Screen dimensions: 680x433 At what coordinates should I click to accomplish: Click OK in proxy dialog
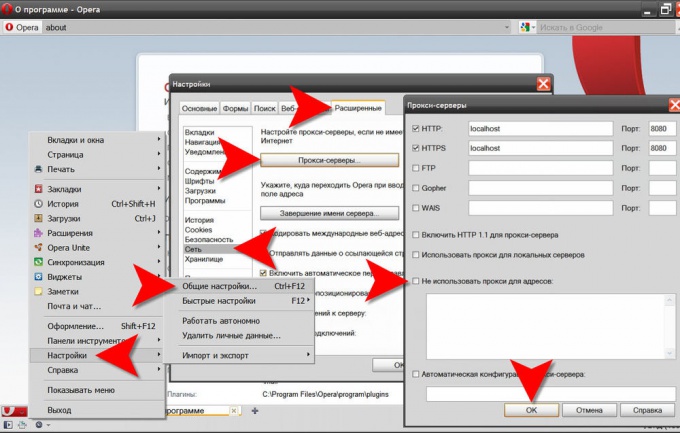click(531, 410)
